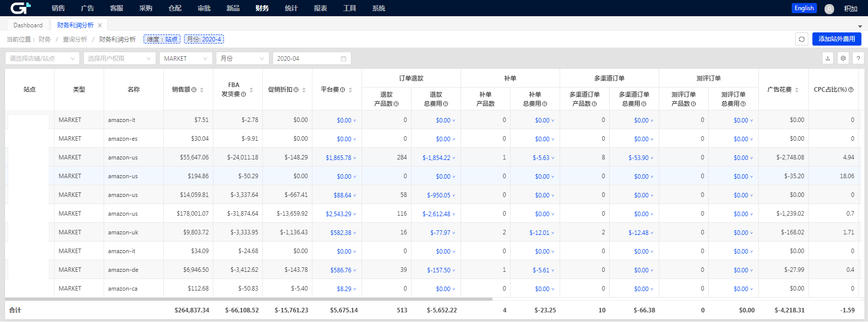Click the 维度: 站点 filter tag
Image resolution: width=868 pixels, height=322 pixels.
click(162, 39)
